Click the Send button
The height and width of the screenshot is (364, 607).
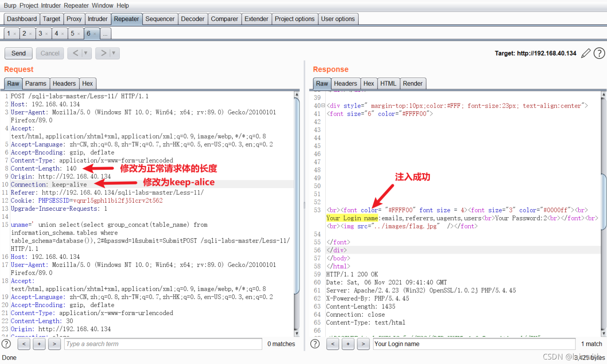pos(19,53)
